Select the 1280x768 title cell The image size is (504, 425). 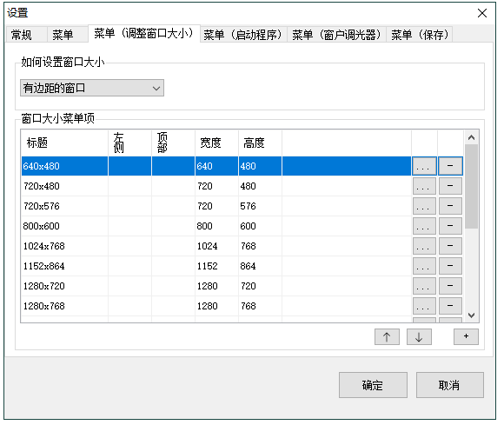(x=64, y=306)
